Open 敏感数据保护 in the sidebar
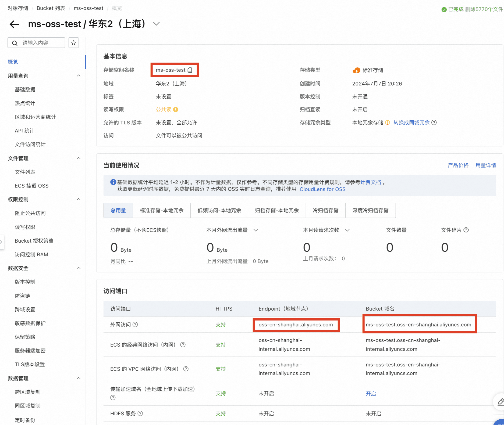Image resolution: width=504 pixels, height=425 pixels. pos(30,323)
